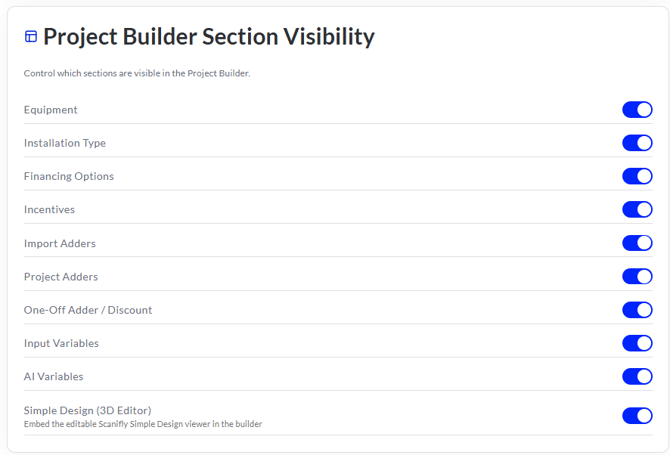Click the layout icon beside Project Builder heading
This screenshot has width=670, height=455.
[31, 37]
